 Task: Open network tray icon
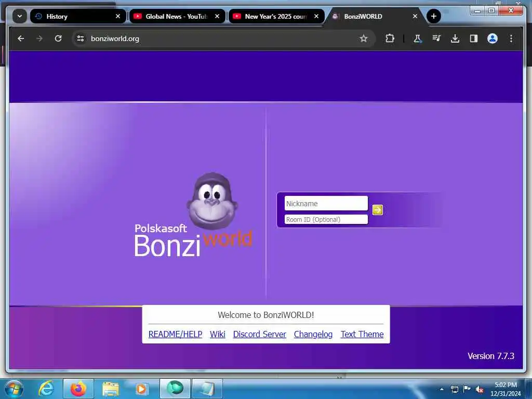[454, 389]
